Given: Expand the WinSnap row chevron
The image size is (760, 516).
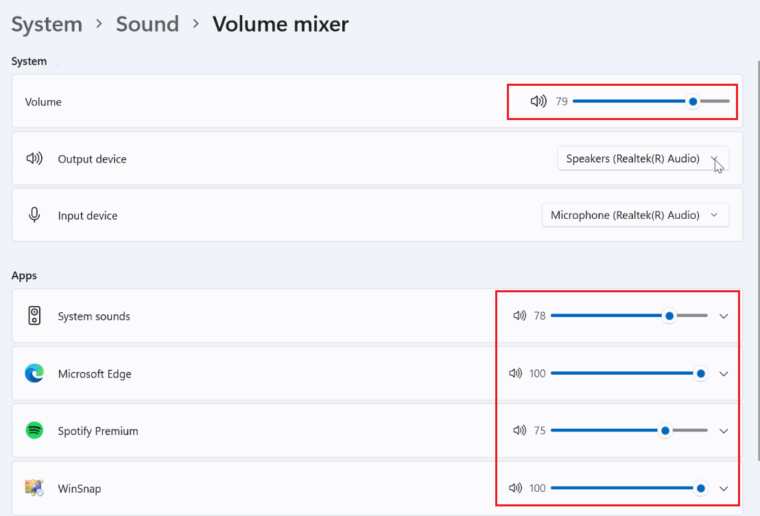Looking at the screenshot, I should point(724,488).
